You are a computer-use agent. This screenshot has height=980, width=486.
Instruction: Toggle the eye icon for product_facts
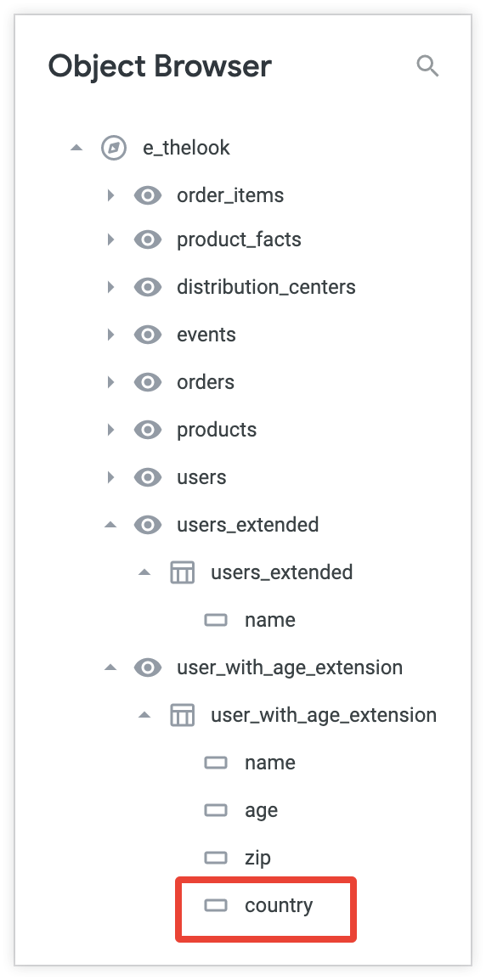[148, 239]
